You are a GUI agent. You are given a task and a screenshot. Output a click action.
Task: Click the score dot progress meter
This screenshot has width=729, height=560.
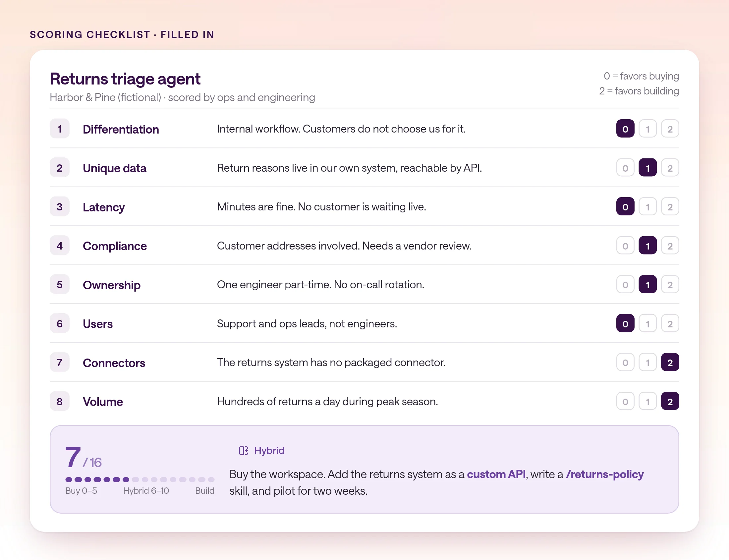[140, 480]
